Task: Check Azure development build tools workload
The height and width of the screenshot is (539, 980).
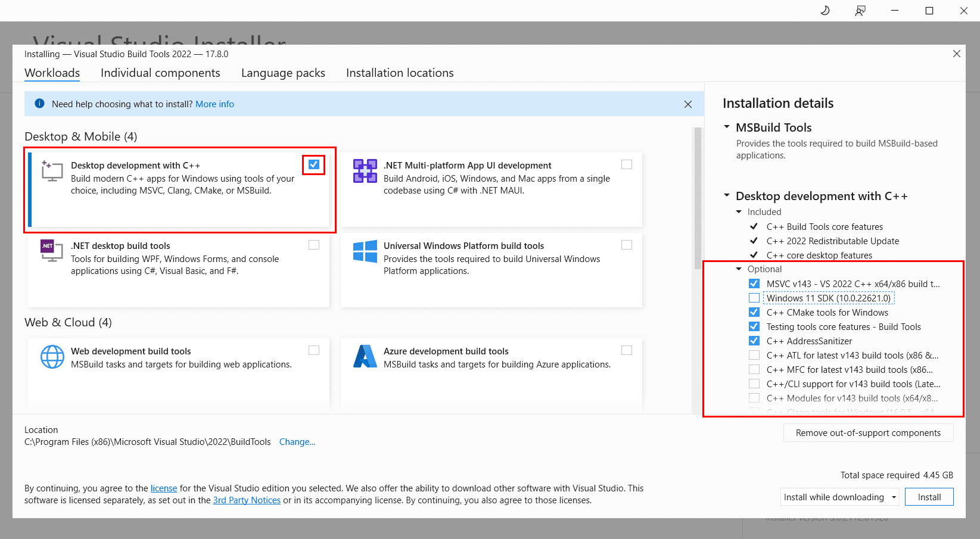Action: 627,350
